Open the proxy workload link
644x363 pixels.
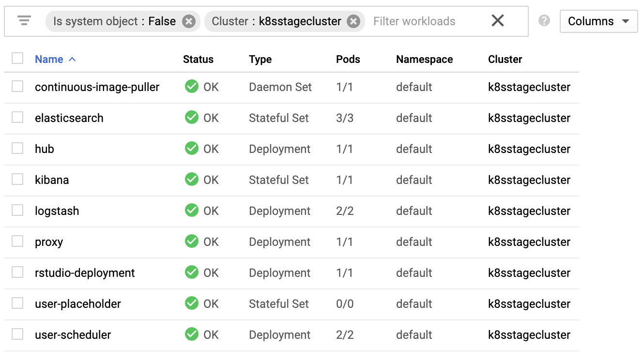pyautogui.click(x=49, y=242)
